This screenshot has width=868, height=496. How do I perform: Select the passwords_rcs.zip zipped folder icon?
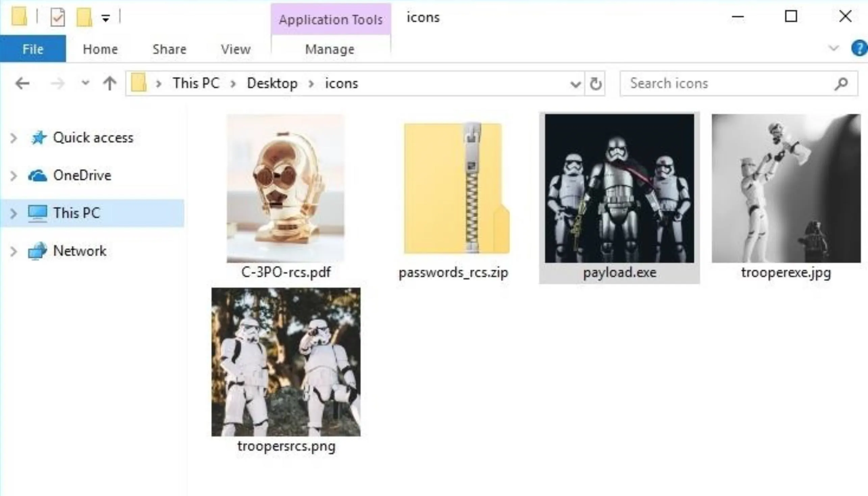[457, 188]
